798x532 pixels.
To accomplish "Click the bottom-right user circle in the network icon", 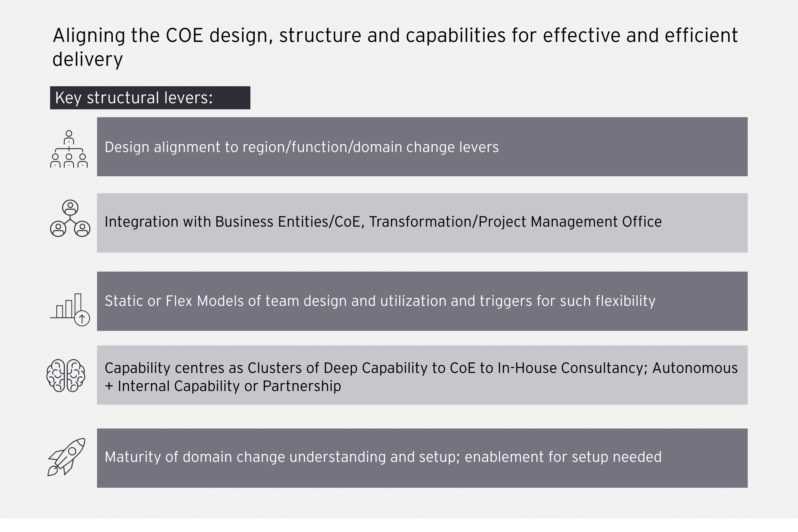I will pos(82,229).
